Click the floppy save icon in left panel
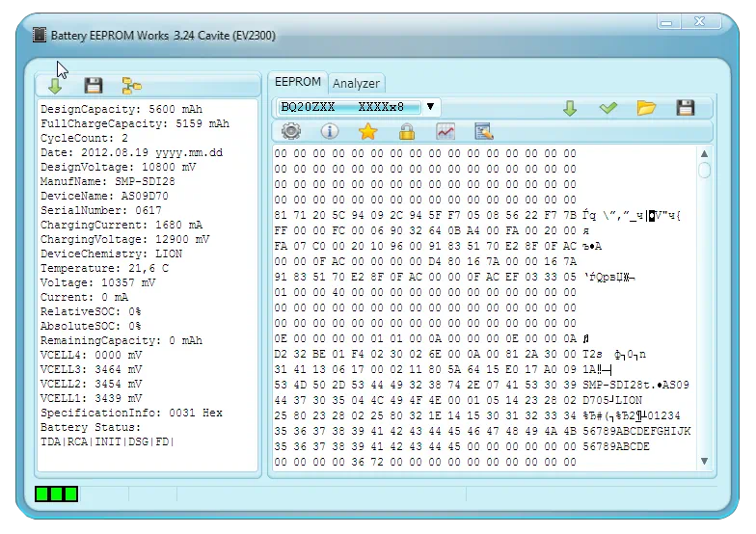Image resolution: width=756 pixels, height=534 pixels. tap(93, 86)
